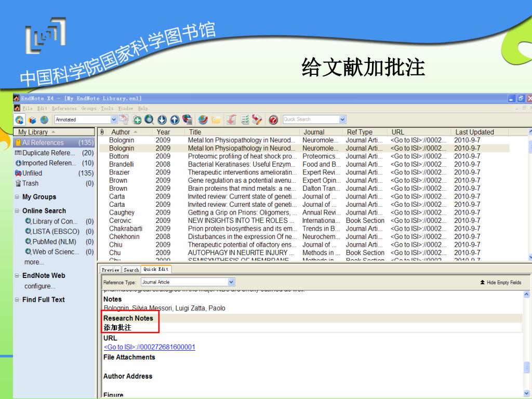Click more... under Online Search
Screen dimensions: 532x399
tap(34, 262)
